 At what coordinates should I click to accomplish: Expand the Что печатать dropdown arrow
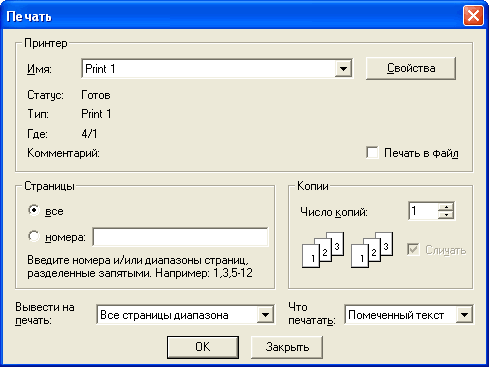(x=464, y=315)
